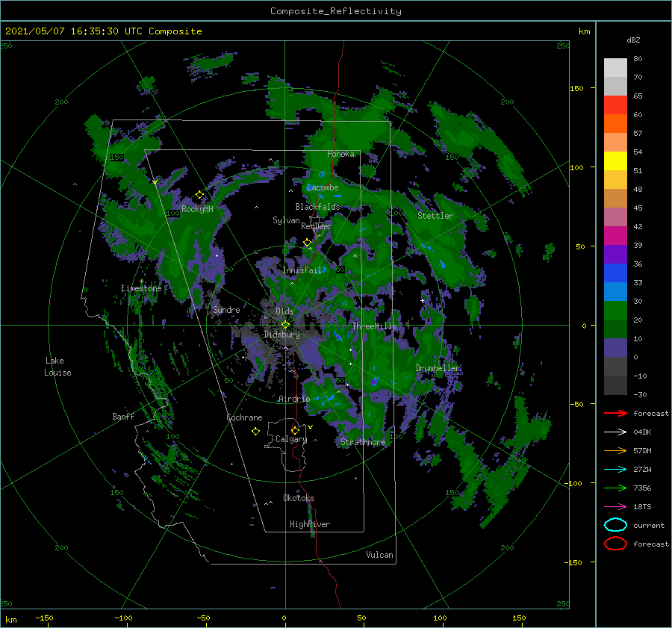Click the Lacombe town label
The height and width of the screenshot is (628, 672).
click(323, 187)
